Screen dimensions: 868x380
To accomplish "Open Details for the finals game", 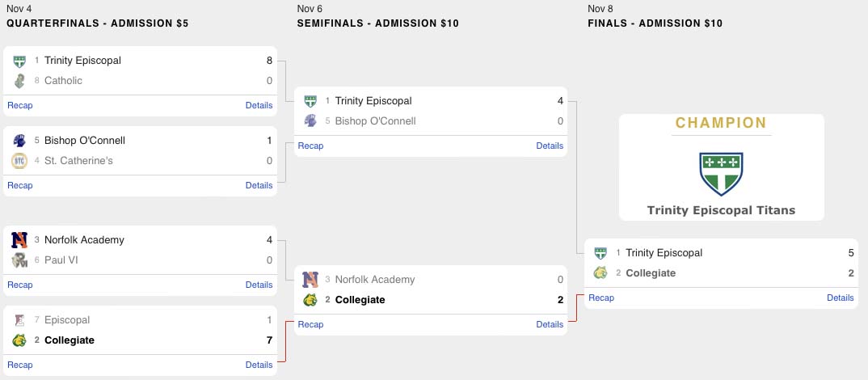I will click(840, 298).
